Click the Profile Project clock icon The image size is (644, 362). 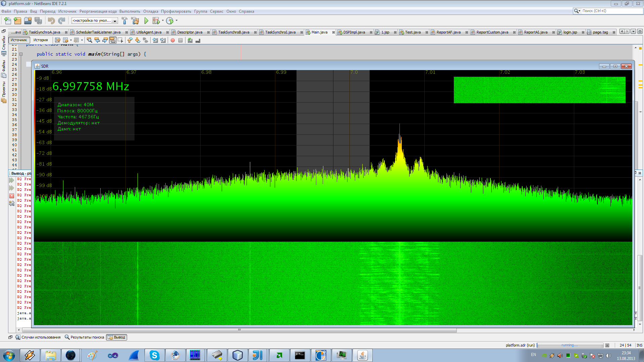[x=170, y=21]
